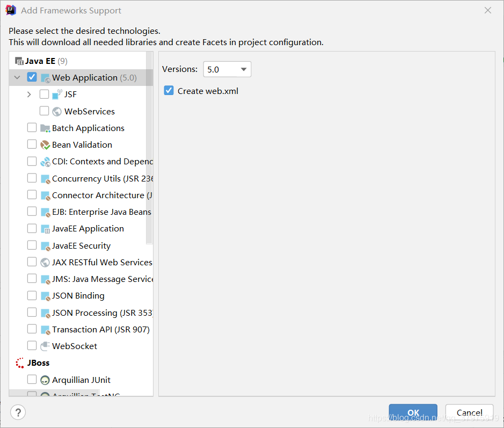
Task: Click the IntelliJ IDEA logo icon
Action: [11, 10]
